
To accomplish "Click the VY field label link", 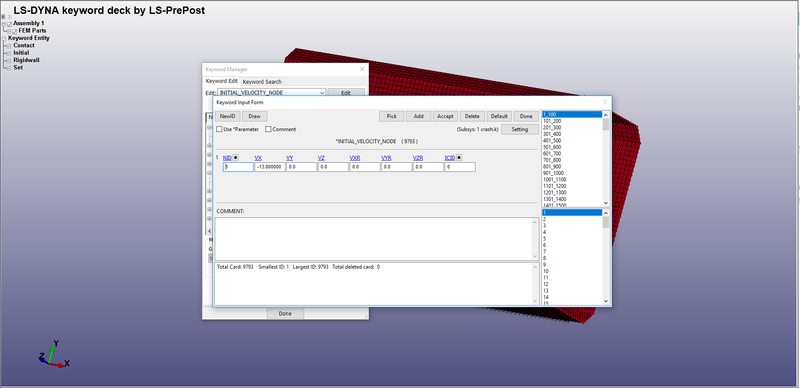I will [x=289, y=158].
